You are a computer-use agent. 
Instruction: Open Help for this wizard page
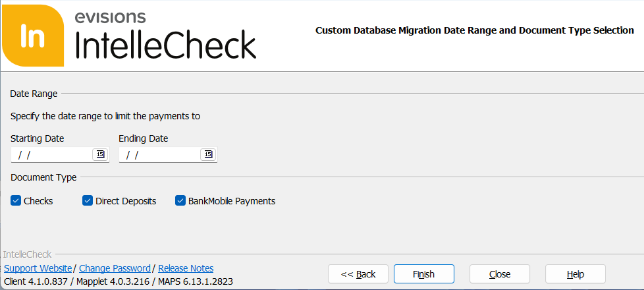(x=576, y=274)
